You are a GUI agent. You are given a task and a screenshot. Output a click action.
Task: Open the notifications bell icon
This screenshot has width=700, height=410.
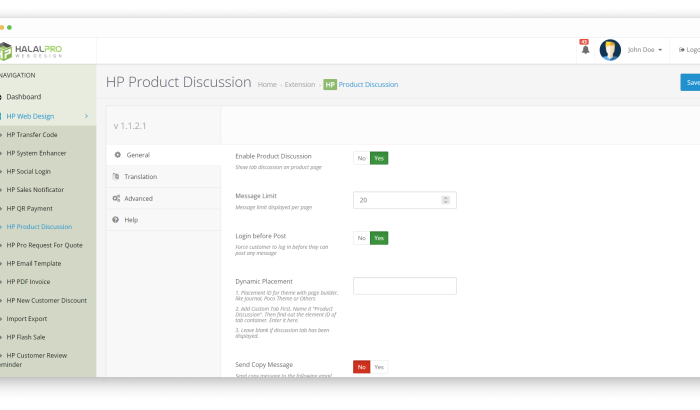pos(585,50)
